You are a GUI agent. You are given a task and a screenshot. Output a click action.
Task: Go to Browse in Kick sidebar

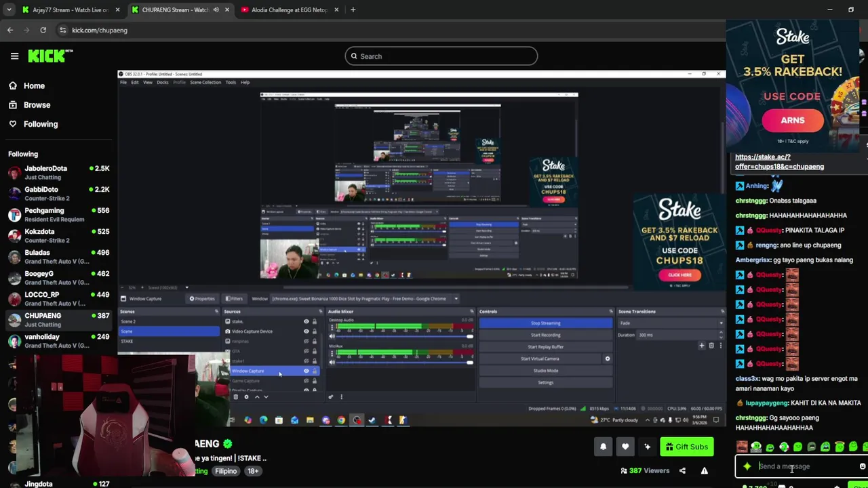[x=37, y=105]
